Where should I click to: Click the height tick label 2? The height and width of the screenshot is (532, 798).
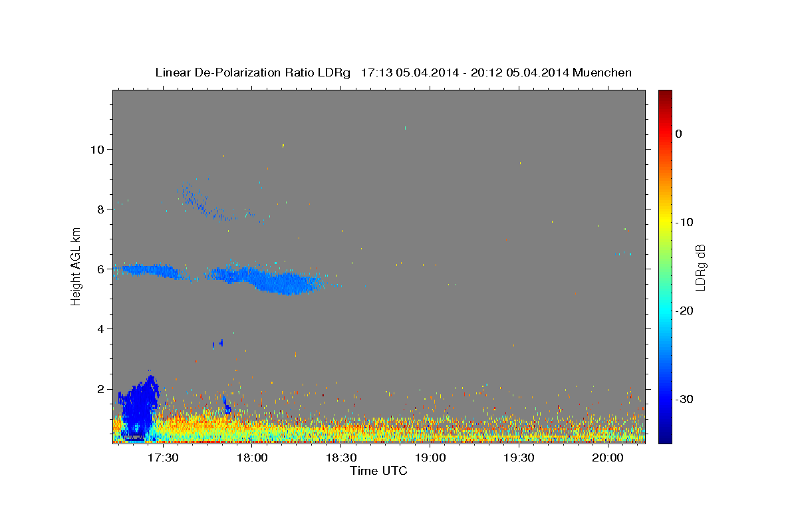click(x=100, y=389)
